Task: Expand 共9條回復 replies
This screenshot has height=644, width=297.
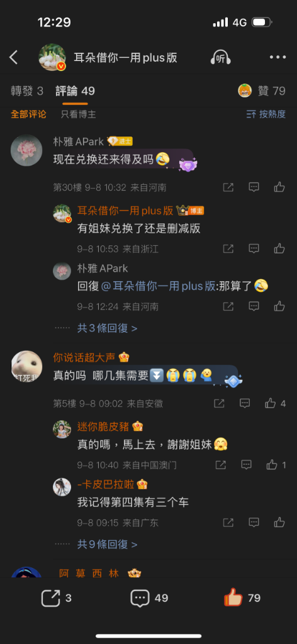Action: (x=107, y=544)
